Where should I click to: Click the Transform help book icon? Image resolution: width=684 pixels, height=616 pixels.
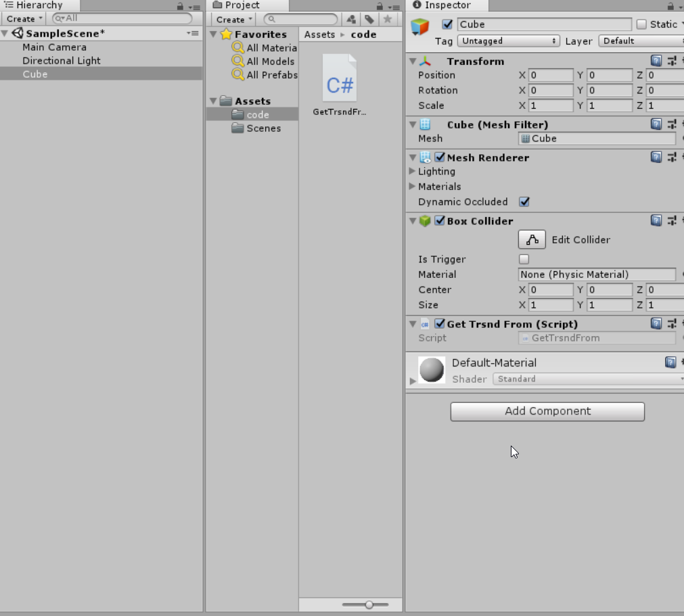point(656,61)
